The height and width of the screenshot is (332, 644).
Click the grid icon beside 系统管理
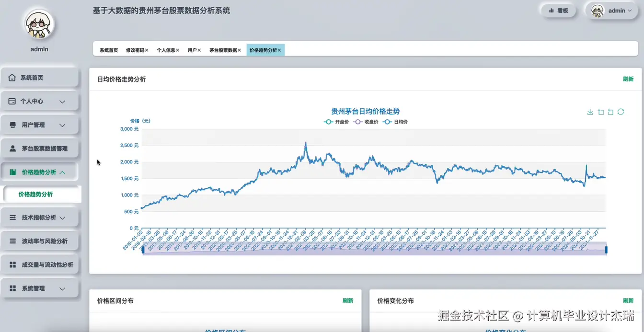coord(13,288)
